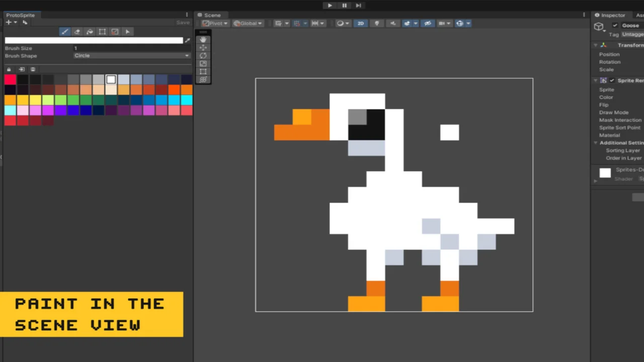Toggle the 2D scene view mode
This screenshot has height=362, width=644.
[360, 23]
